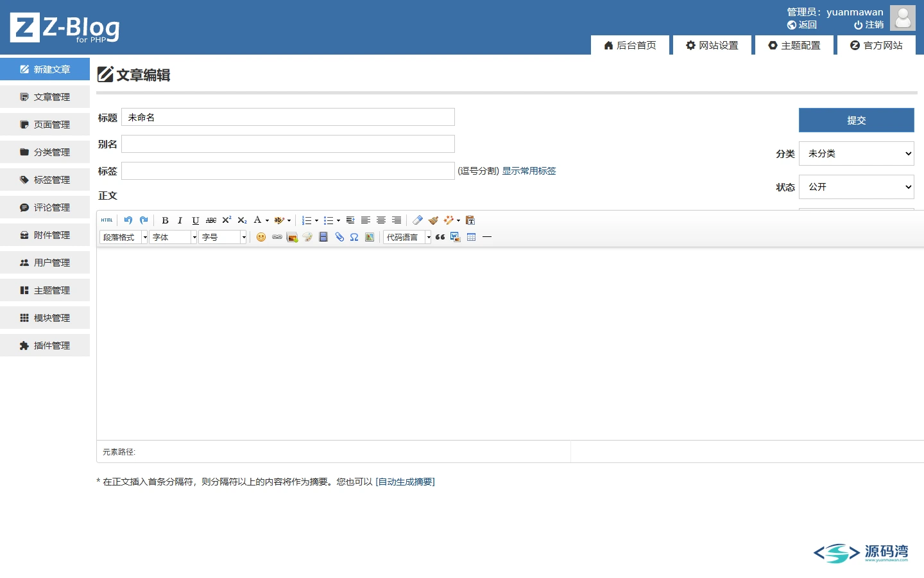Toggle italic formatting

pos(180,220)
